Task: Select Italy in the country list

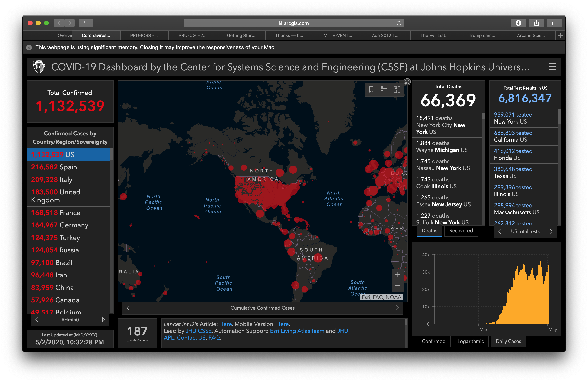Action: tap(69, 180)
